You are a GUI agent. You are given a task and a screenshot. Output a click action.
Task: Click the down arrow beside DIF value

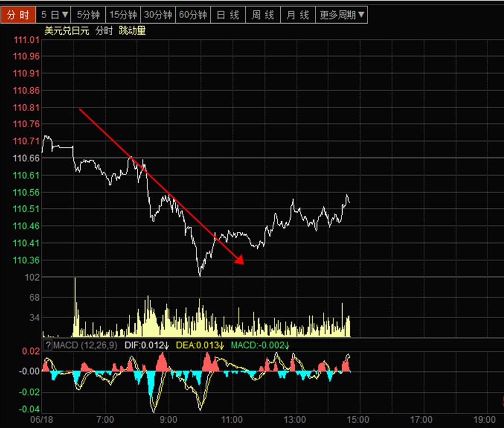point(166,346)
